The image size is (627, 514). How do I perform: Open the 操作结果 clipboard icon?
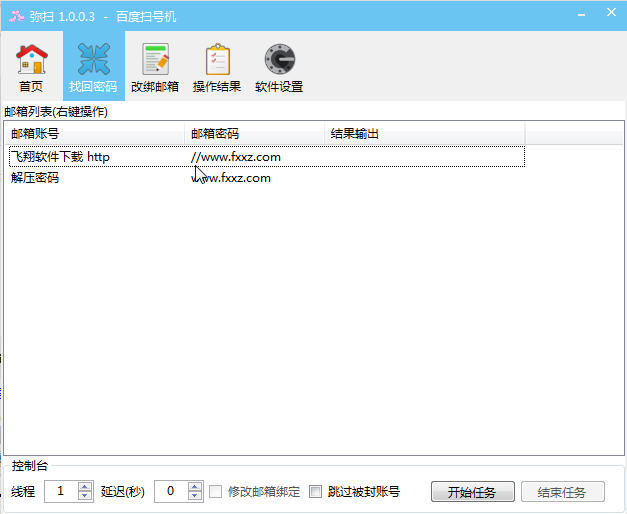(218, 60)
